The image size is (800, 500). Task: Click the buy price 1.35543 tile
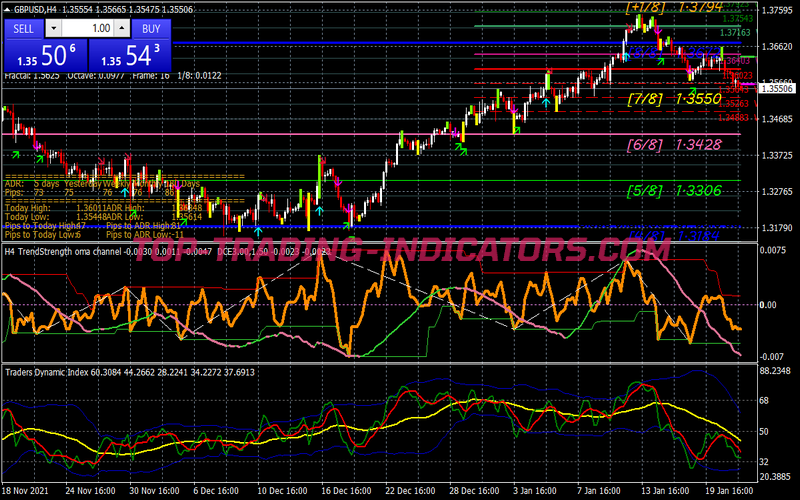(x=129, y=55)
